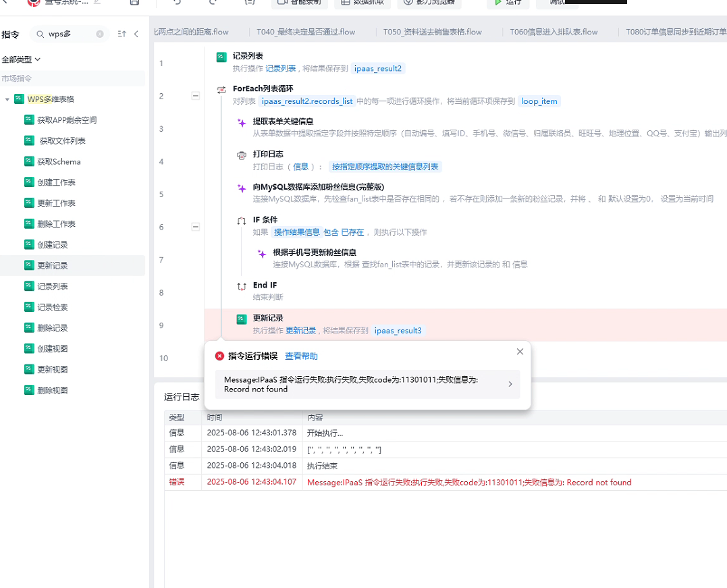Click the 记录列表 step icon on line 1
Viewport: 727px width, 588px height.
coord(221,57)
